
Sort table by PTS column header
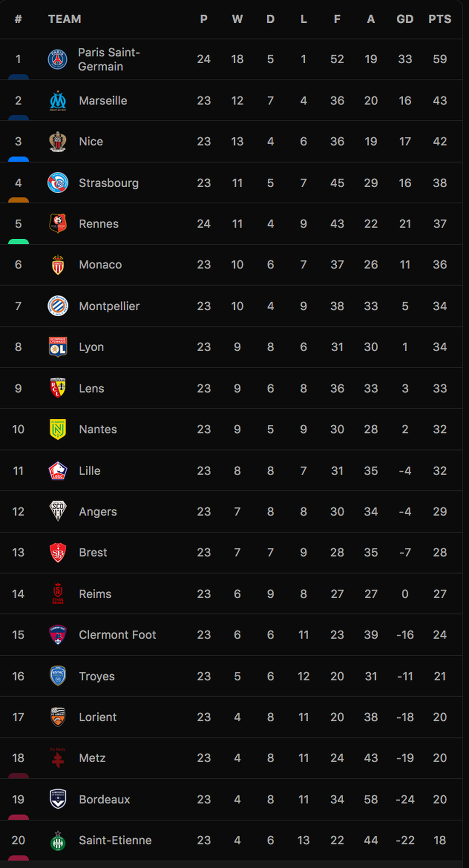click(x=440, y=19)
